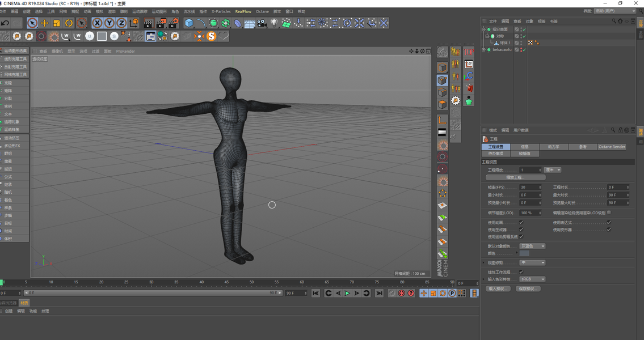
Task: Add a cube primitive object
Action: pyautogui.click(x=189, y=23)
